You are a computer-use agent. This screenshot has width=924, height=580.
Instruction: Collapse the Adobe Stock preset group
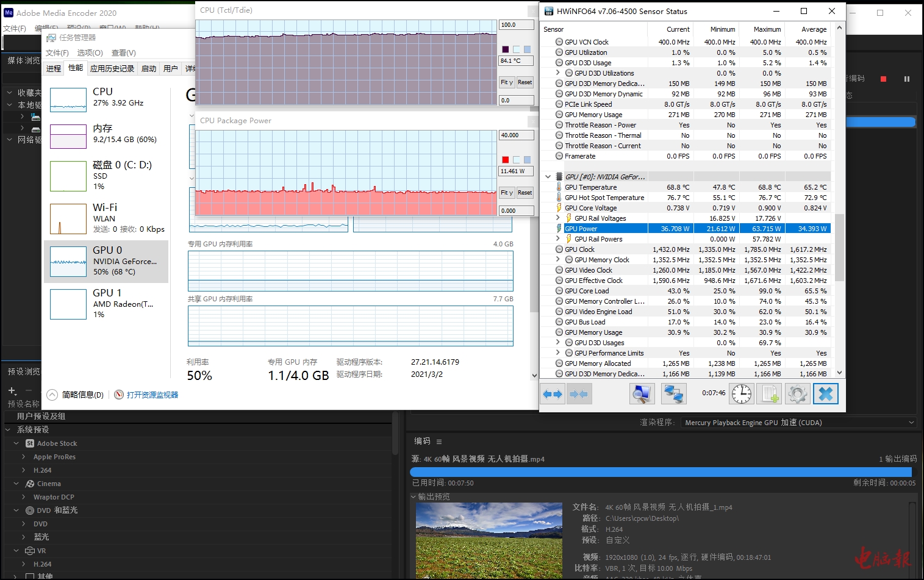(16, 443)
